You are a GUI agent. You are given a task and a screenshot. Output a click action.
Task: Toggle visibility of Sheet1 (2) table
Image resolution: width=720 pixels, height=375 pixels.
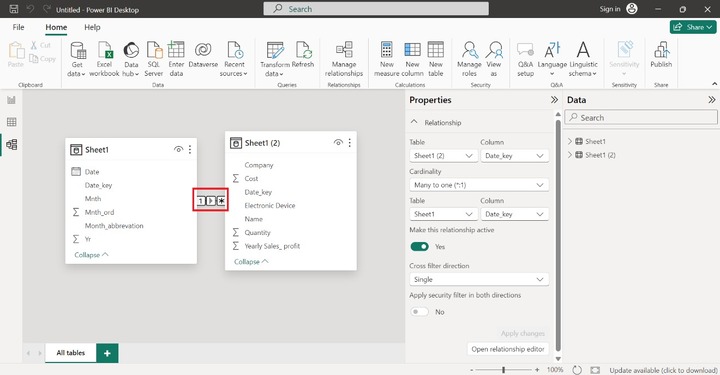[x=338, y=143]
